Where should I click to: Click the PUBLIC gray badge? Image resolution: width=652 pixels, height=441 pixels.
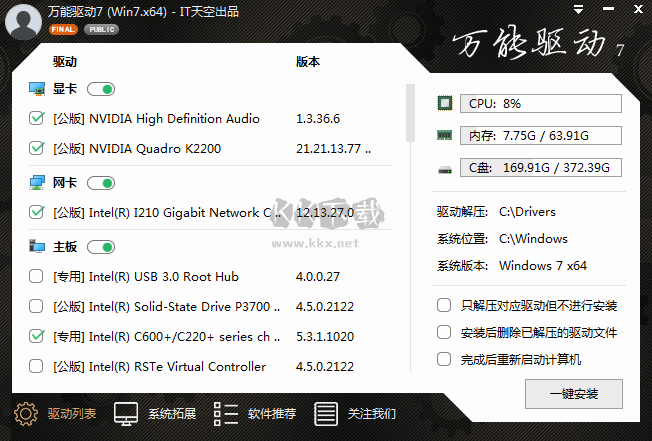pos(101,30)
